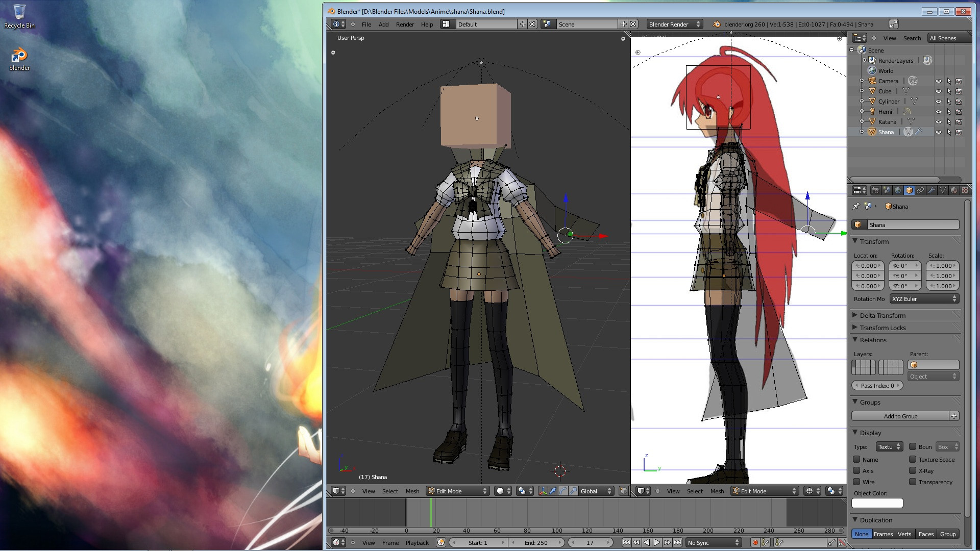Expand the Cylinder item in the outliner
980x551 pixels.
(862, 101)
